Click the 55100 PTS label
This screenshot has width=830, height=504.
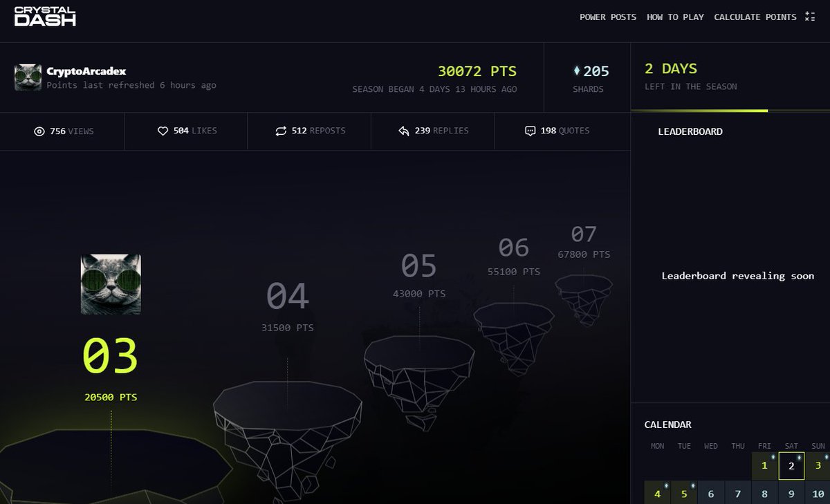point(513,272)
